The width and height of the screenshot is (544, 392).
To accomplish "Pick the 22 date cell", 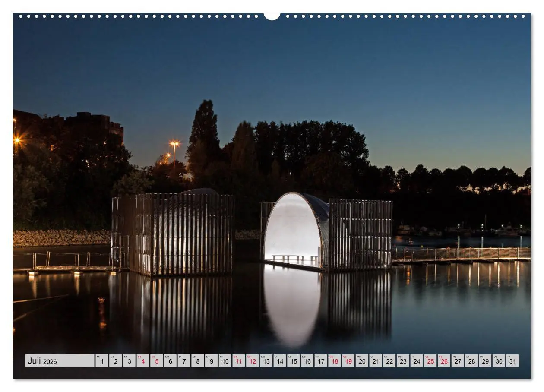I will pos(389,361).
